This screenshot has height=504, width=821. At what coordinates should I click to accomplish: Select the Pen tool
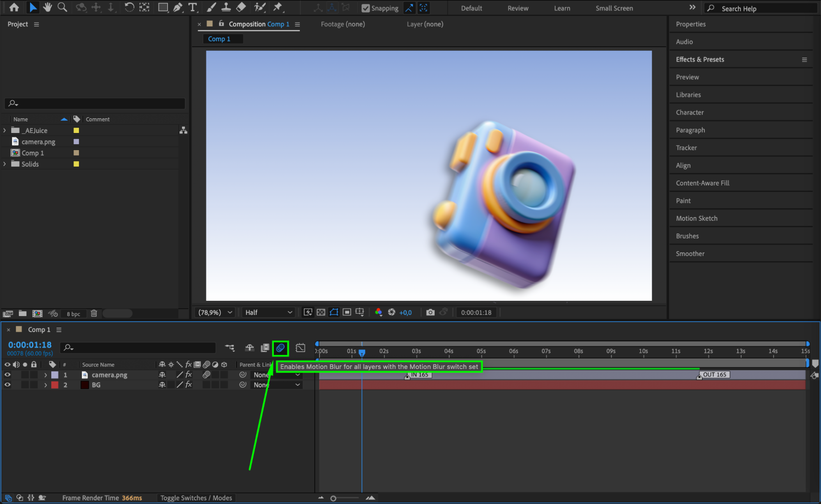(177, 7)
